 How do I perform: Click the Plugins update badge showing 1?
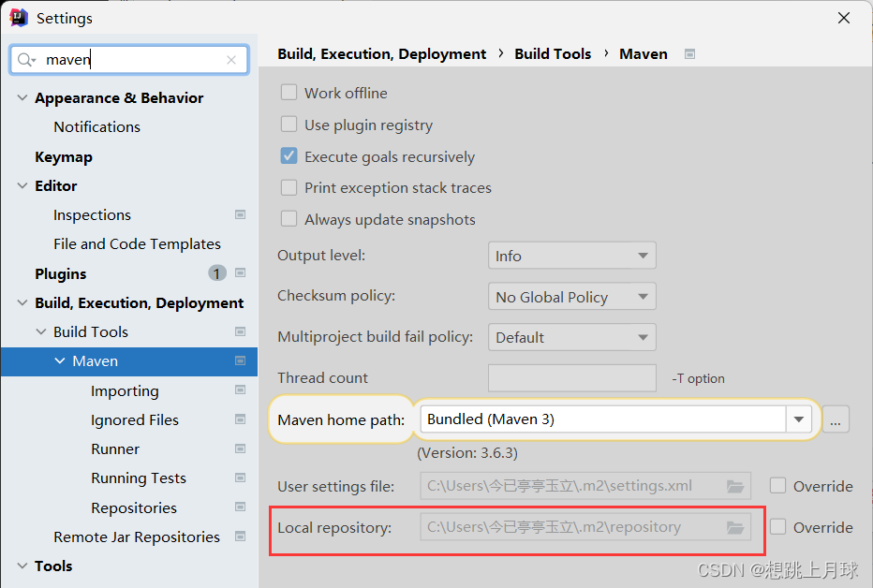217,273
